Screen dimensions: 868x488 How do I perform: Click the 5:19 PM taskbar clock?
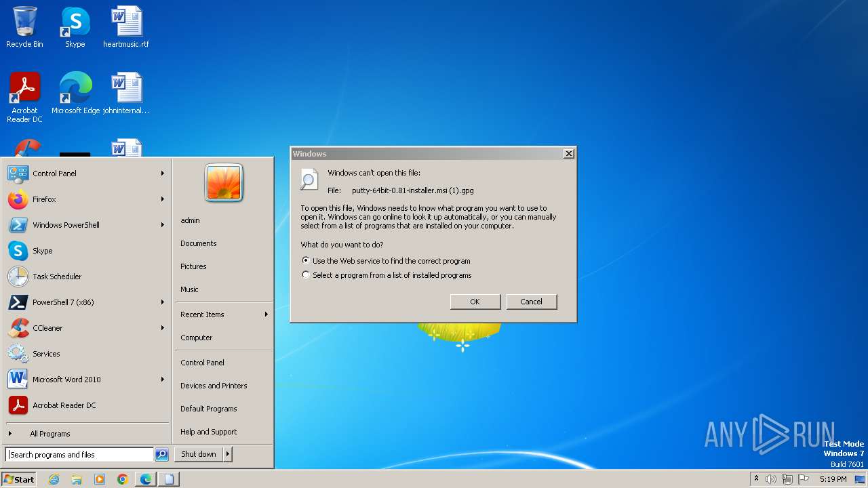[x=833, y=479]
